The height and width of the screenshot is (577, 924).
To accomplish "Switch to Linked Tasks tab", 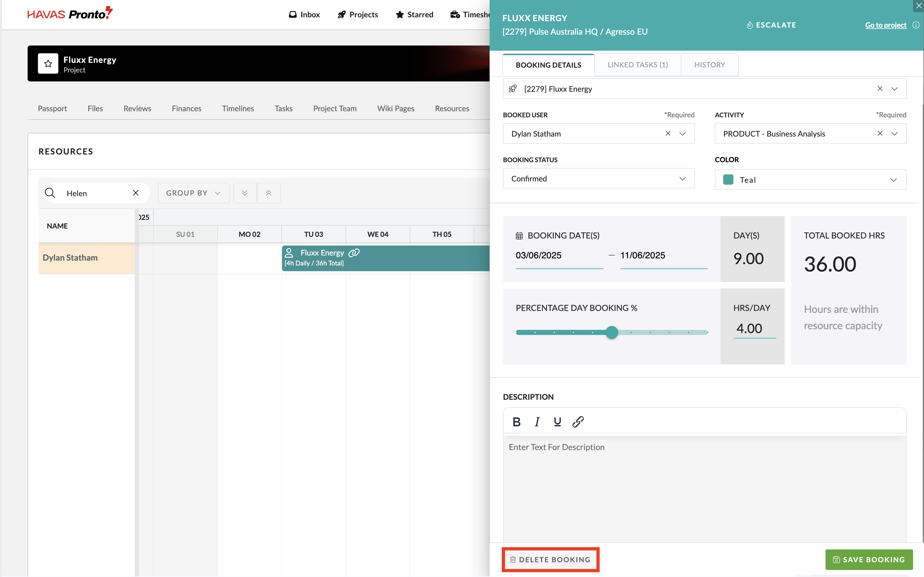I will click(x=637, y=65).
